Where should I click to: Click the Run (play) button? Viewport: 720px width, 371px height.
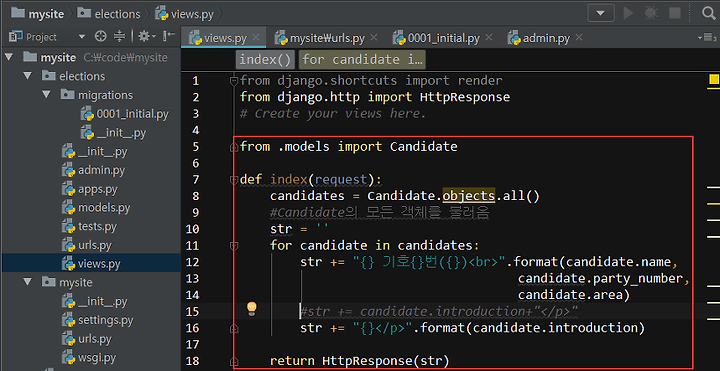point(628,13)
